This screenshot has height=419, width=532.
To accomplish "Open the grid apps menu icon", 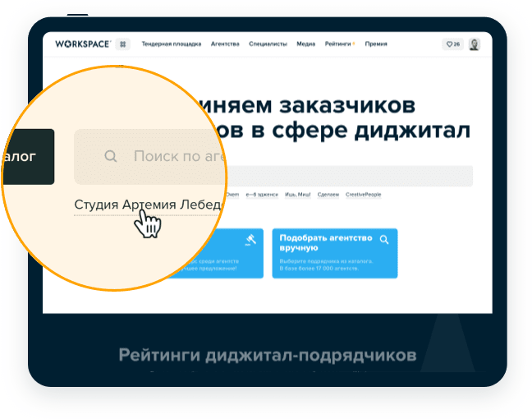I will click(x=123, y=44).
